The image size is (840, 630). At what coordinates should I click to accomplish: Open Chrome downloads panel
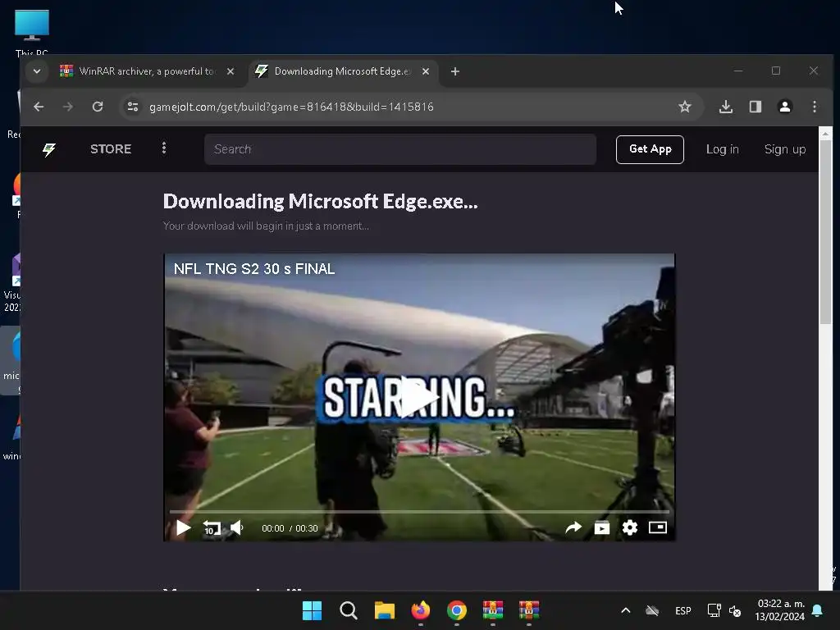point(726,107)
